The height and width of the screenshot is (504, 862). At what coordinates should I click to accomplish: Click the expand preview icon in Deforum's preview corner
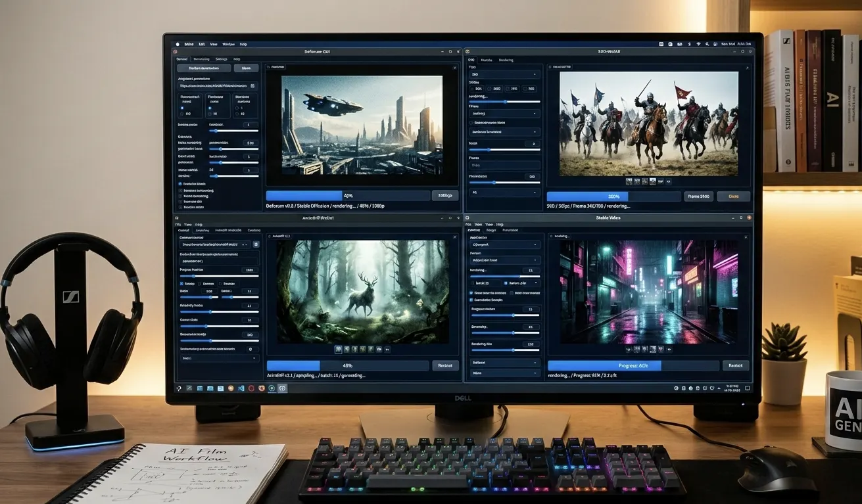(454, 67)
